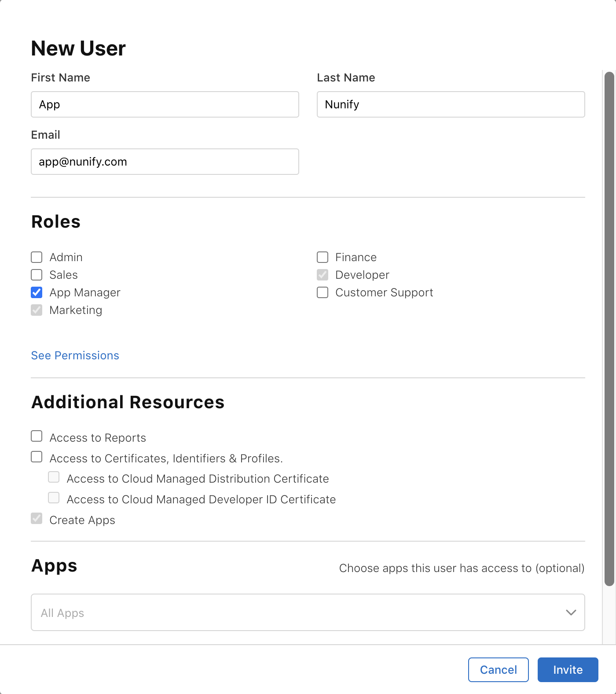Toggle Cloud Managed Developer ID Certificate checkbox
Screen dimensions: 616x694
(54, 498)
